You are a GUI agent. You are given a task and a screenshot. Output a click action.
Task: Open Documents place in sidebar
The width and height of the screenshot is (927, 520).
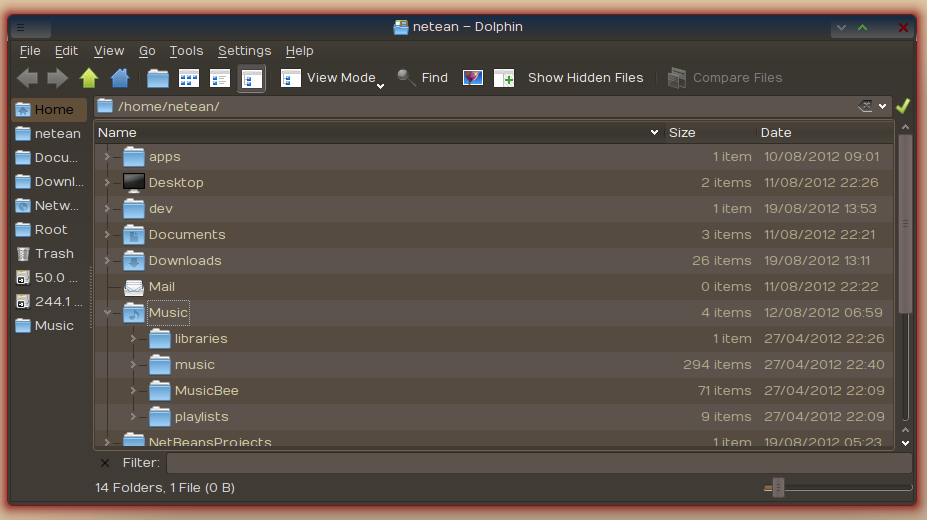coord(49,158)
